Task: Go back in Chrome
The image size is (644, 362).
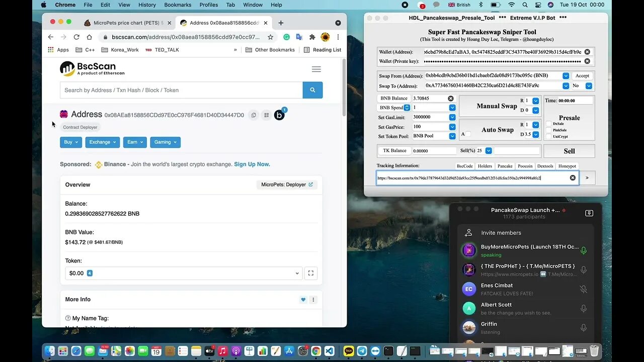Action: (51, 37)
